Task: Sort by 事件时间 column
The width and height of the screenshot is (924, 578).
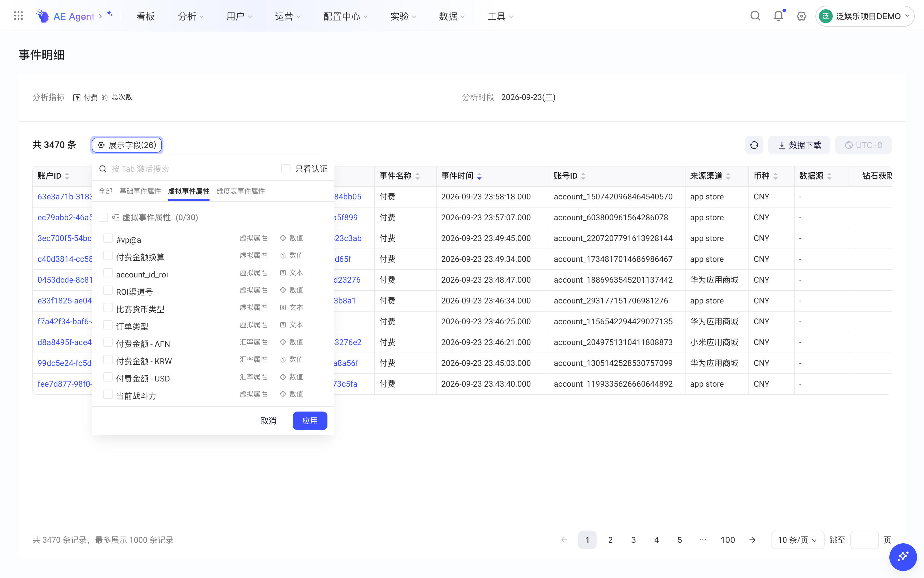Action: [480, 176]
